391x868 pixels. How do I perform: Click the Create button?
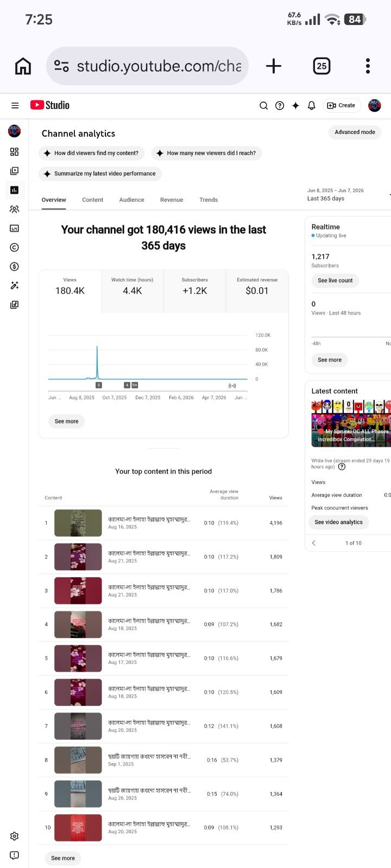pyautogui.click(x=342, y=106)
